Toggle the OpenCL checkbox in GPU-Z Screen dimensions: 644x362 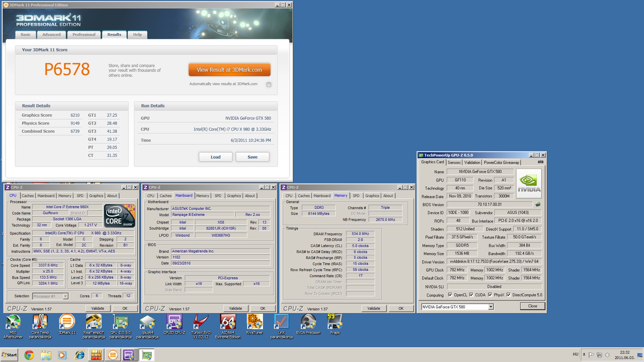pos(450,295)
